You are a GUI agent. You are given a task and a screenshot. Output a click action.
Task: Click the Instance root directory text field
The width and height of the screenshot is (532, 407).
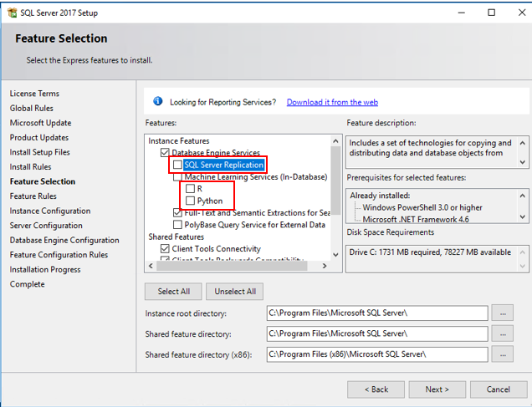(376, 313)
